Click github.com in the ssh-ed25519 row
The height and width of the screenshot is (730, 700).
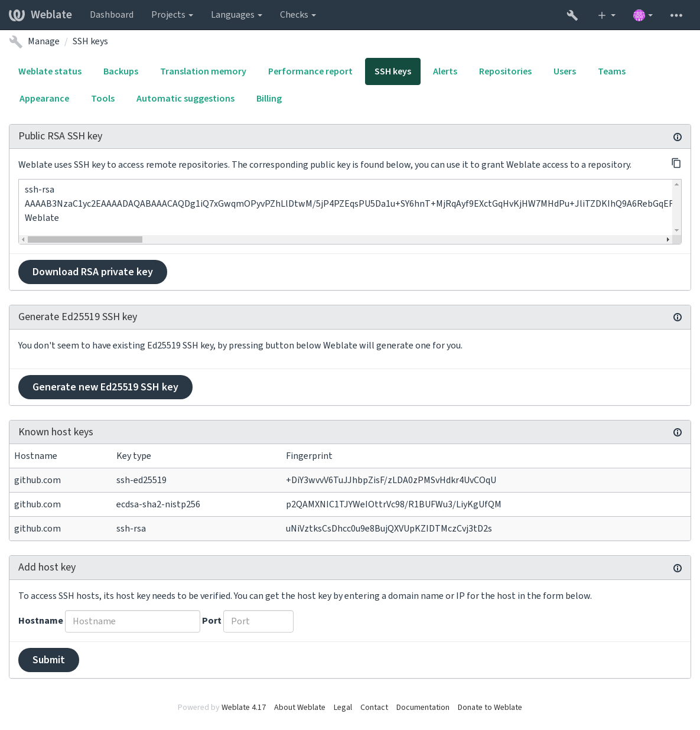37,480
